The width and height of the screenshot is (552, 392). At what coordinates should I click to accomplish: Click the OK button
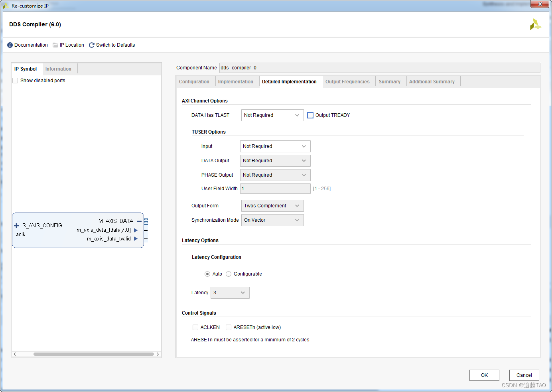pos(484,375)
